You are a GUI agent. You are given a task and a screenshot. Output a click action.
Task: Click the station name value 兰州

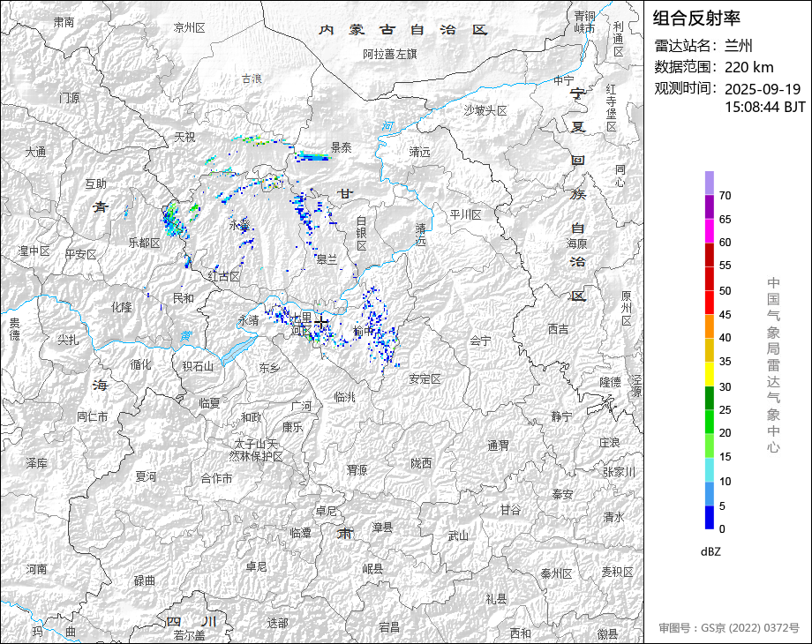point(738,46)
